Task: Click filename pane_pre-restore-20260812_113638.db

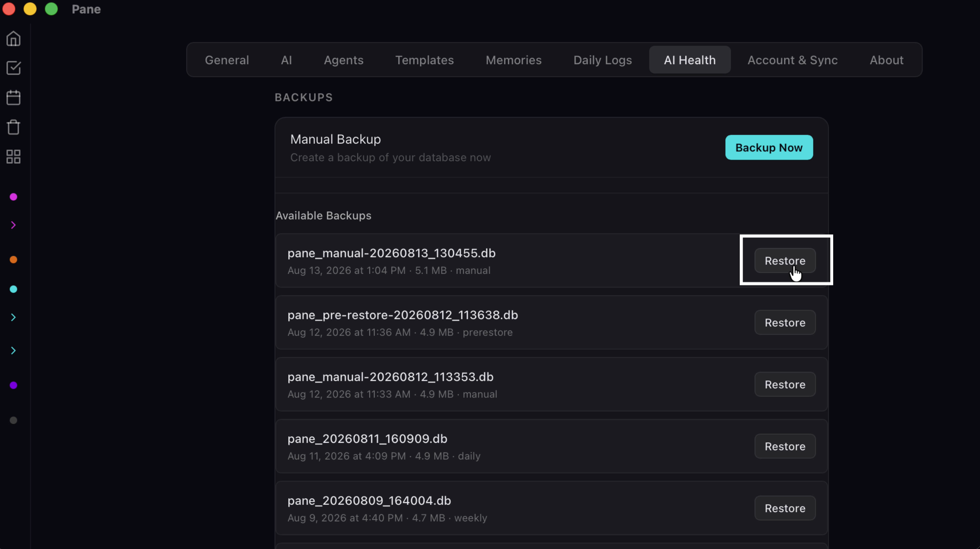Action: 402,315
